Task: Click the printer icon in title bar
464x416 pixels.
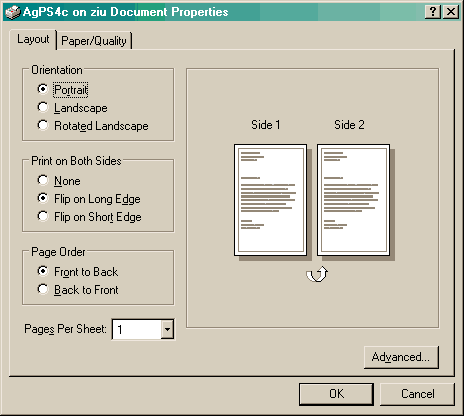Action: point(13,12)
